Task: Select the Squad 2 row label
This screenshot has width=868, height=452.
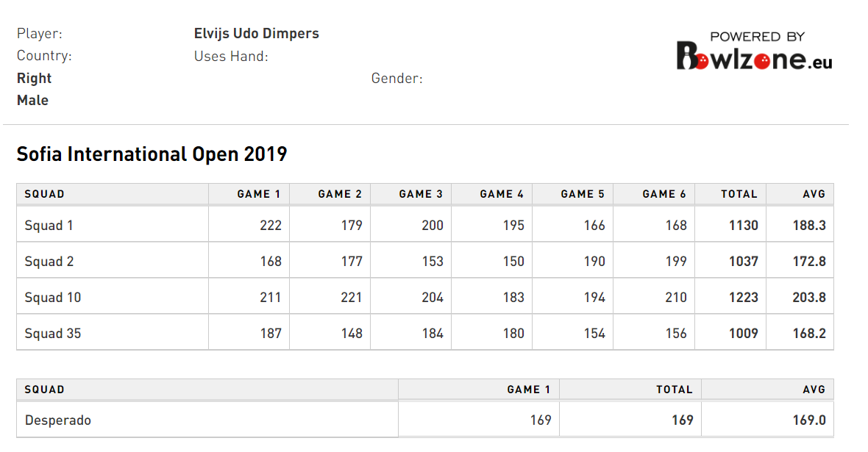Action: pyautogui.click(x=49, y=262)
